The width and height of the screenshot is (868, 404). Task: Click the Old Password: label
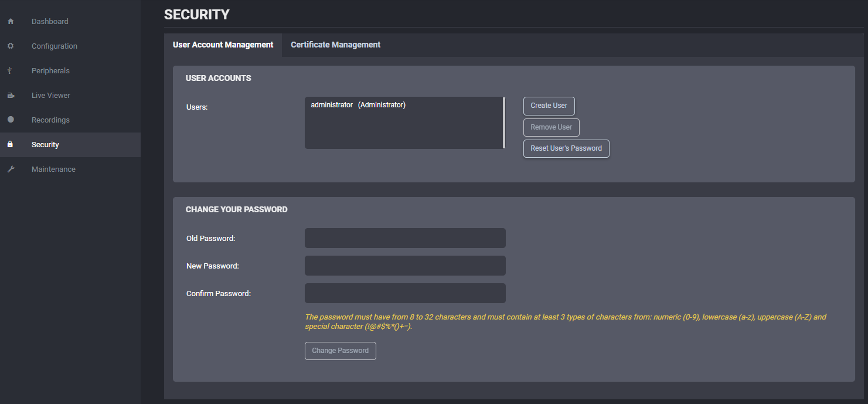(x=211, y=239)
